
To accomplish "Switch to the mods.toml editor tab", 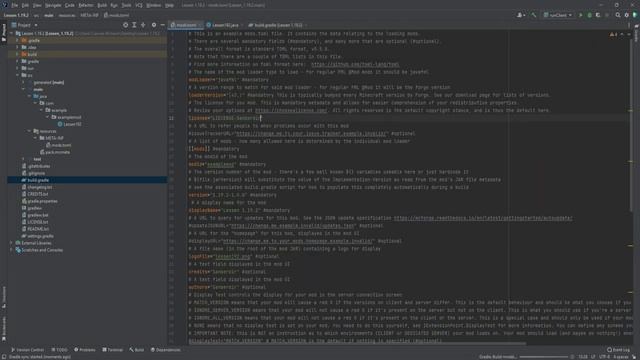I will pyautogui.click(x=186, y=25).
